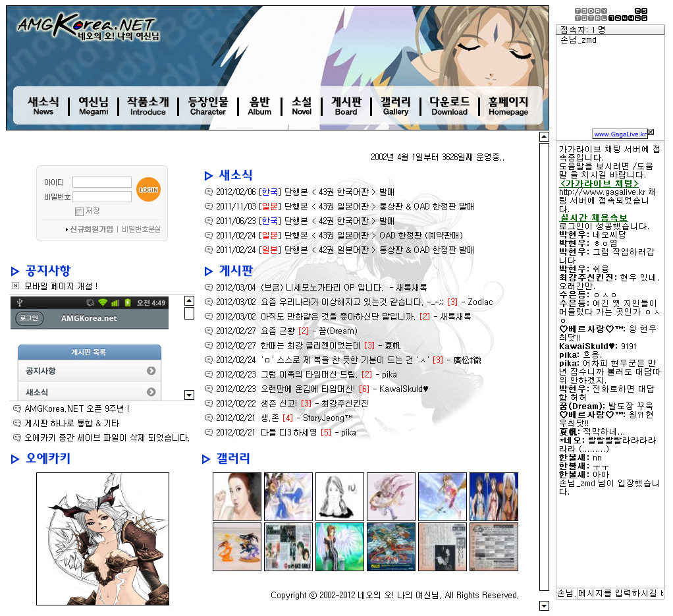Open the 게시판 Board menu
Viewport: 673px width, 616px height.
(346, 105)
